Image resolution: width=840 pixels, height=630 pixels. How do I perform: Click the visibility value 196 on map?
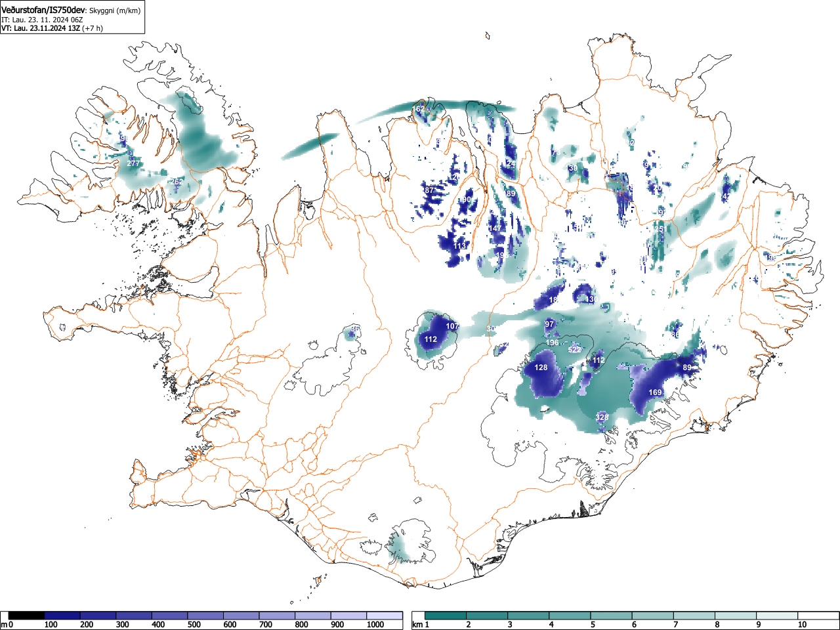(x=553, y=343)
